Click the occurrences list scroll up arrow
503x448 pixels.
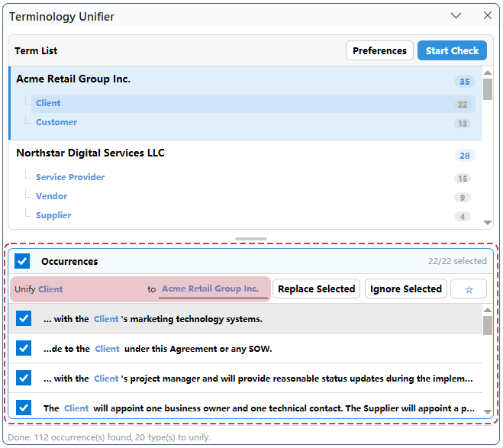[488, 310]
